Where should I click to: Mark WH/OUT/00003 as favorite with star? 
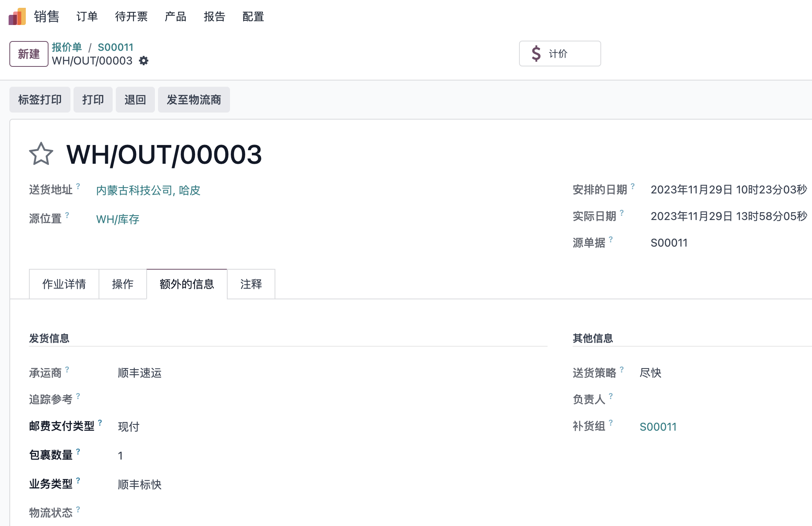[41, 154]
